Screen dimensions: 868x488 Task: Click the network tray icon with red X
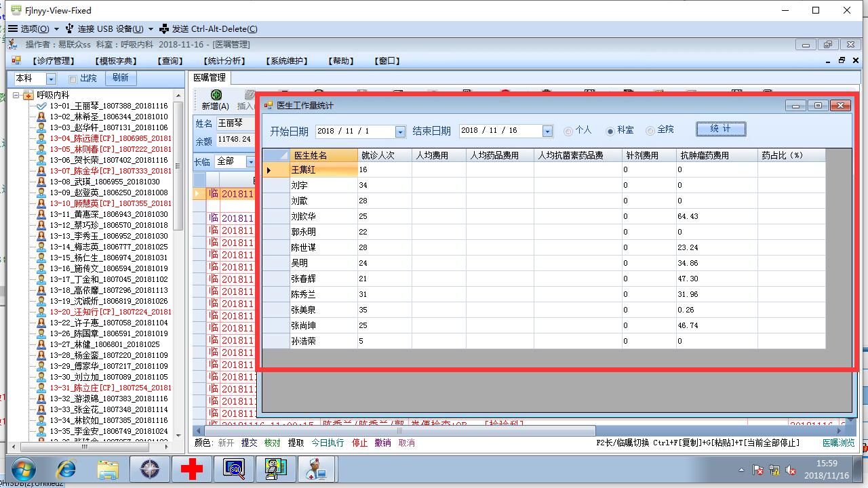coord(774,470)
